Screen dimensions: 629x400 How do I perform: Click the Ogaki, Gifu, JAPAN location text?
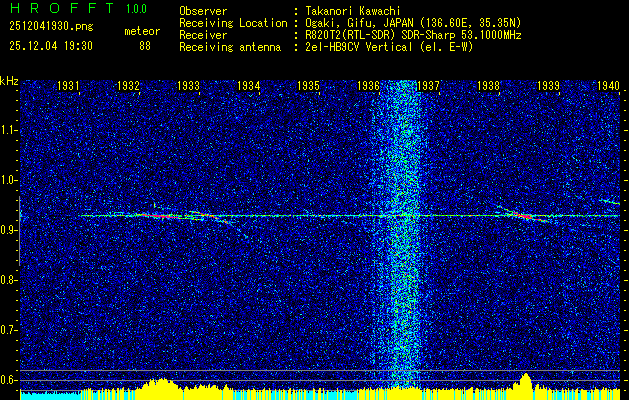coord(413,23)
